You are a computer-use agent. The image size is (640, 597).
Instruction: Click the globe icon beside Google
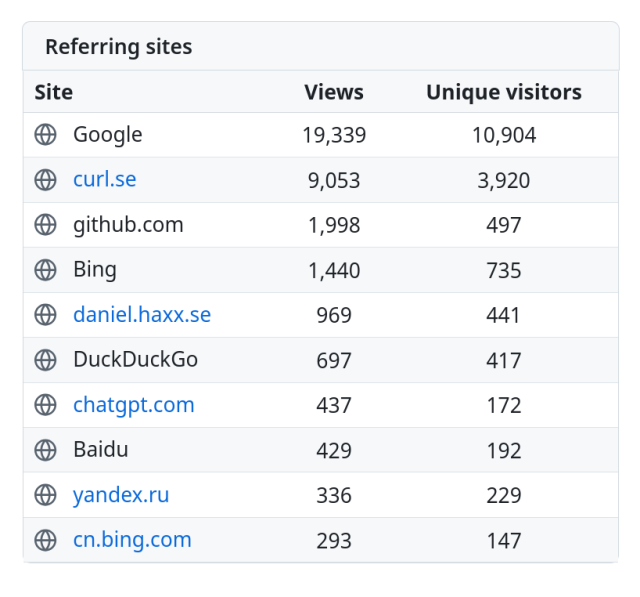(45, 135)
